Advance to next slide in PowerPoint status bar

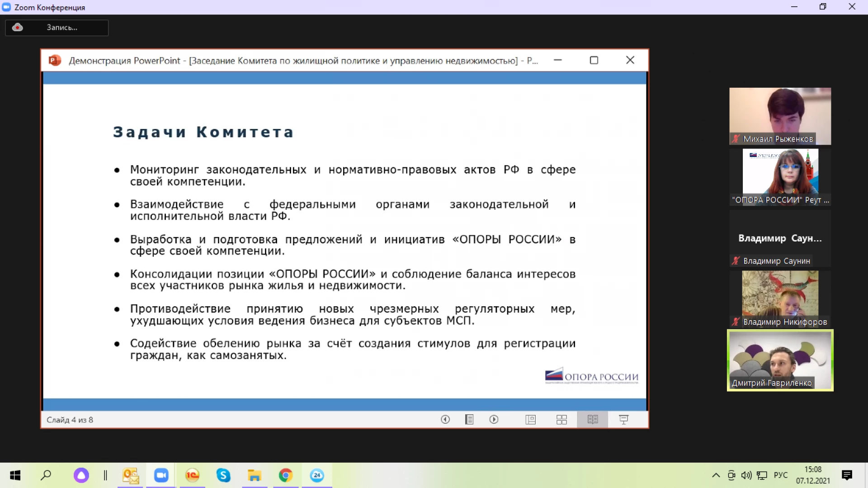point(494,419)
